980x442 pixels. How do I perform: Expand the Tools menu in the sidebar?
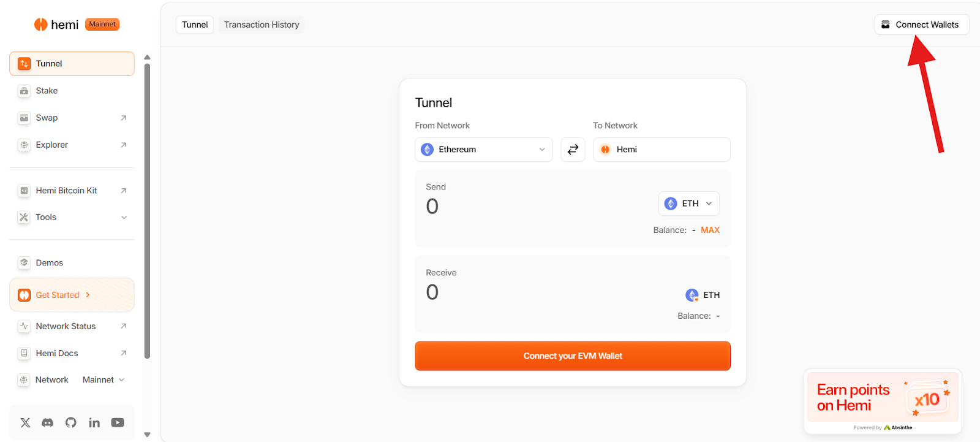tap(72, 217)
